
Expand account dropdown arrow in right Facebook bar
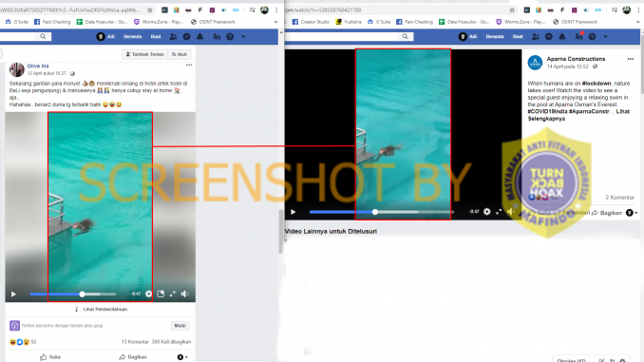(605, 36)
